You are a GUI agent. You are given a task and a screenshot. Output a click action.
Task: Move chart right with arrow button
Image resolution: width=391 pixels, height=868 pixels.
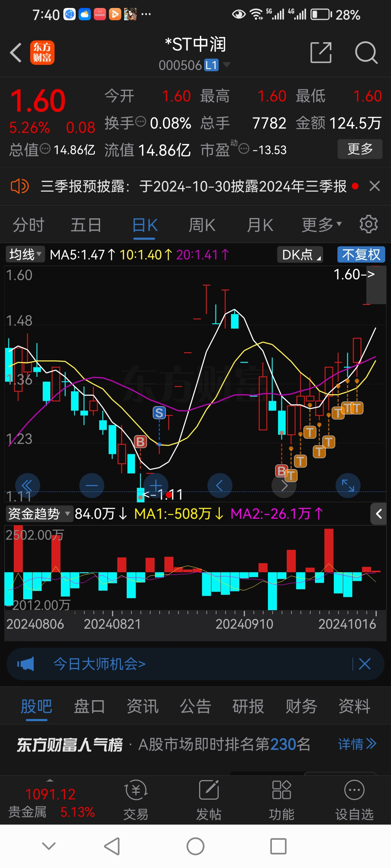click(x=284, y=486)
